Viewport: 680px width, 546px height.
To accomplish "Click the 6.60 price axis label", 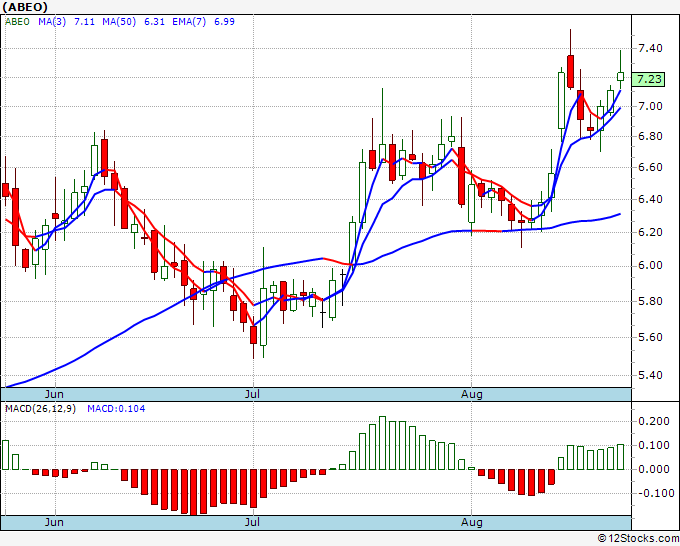I will point(651,167).
